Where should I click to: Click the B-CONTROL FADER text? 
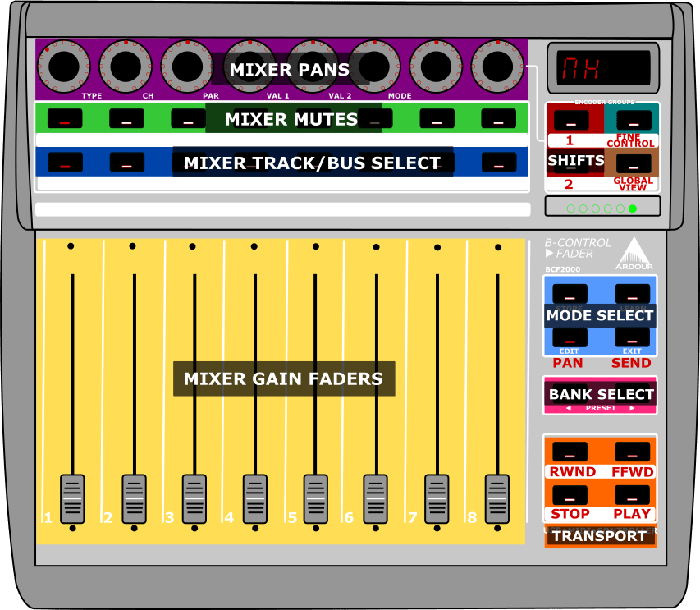578,248
